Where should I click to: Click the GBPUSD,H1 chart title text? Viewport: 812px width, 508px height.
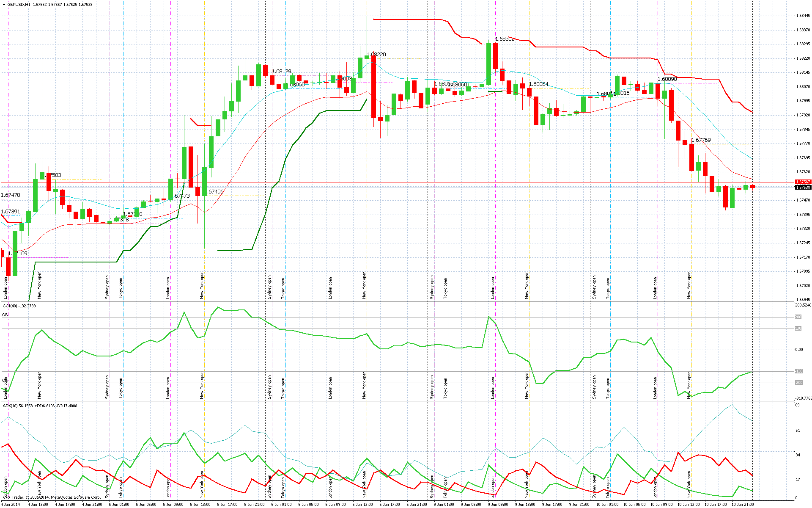(19, 4)
